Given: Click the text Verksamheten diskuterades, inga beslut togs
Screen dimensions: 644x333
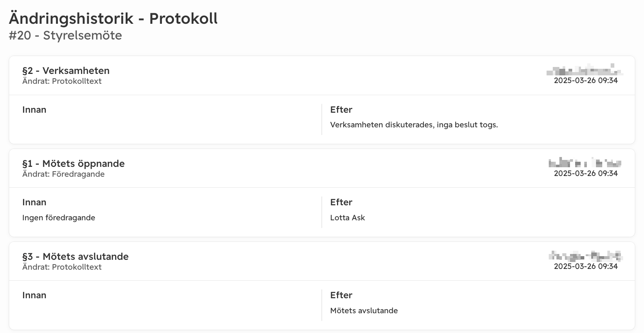Looking at the screenshot, I should (x=414, y=125).
